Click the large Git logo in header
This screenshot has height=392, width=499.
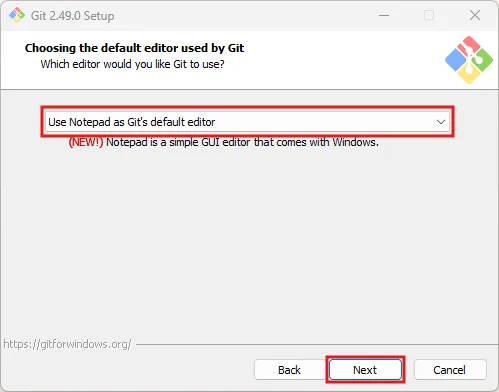[469, 60]
